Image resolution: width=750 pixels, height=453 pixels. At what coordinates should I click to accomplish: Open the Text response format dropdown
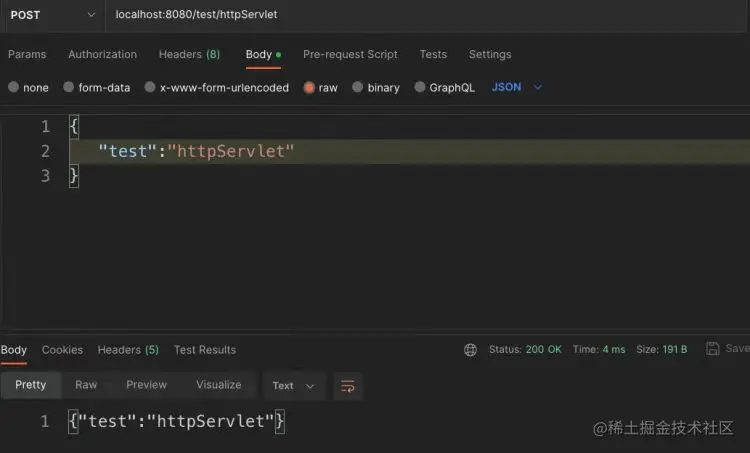tap(293, 386)
